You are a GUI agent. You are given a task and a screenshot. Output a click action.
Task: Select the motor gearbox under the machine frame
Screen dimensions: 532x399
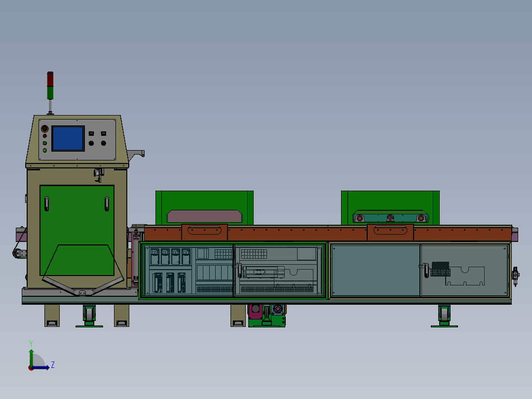[x=267, y=316]
